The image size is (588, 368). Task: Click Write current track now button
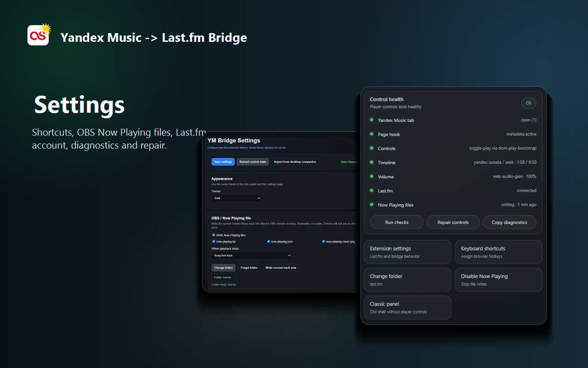click(x=281, y=268)
